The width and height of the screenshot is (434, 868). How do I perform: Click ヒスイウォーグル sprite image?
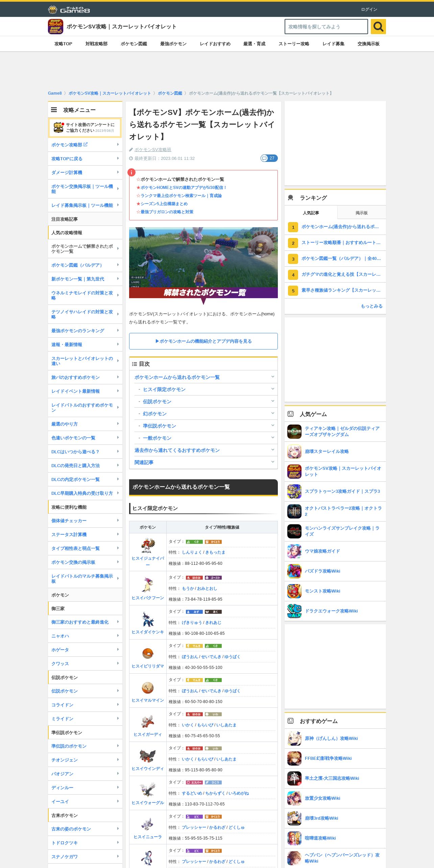pyautogui.click(x=148, y=790)
